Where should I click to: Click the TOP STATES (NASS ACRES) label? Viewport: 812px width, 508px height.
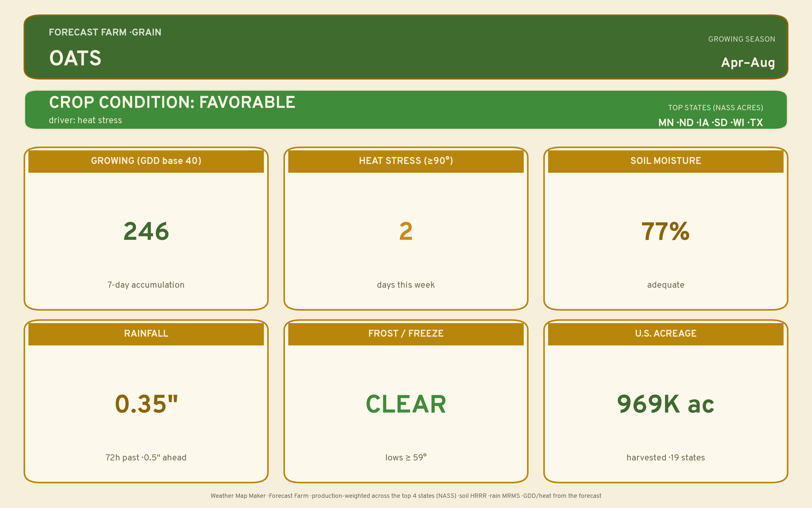coord(715,108)
